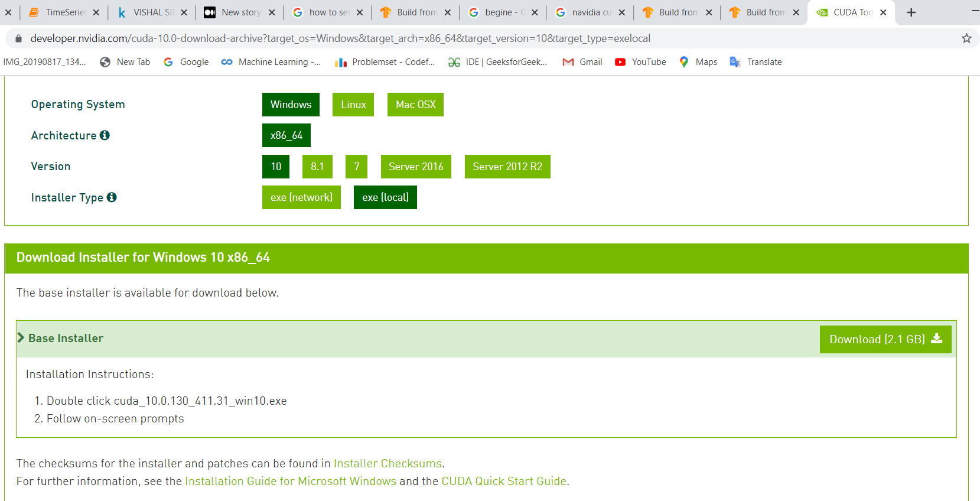The width and height of the screenshot is (980, 501).
Task: Open the Maps bookmark
Action: (x=698, y=62)
